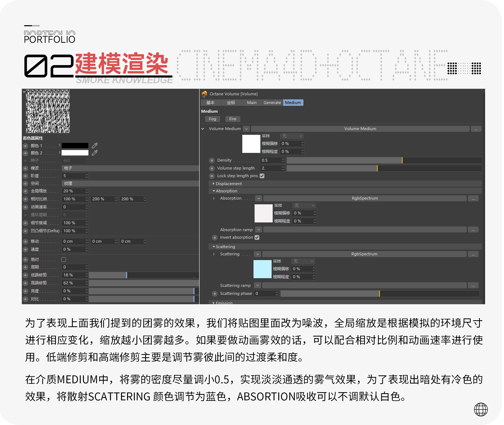This screenshot has height=425, width=504.
Task: Click the animation dot next to Density
Action: coord(212,160)
